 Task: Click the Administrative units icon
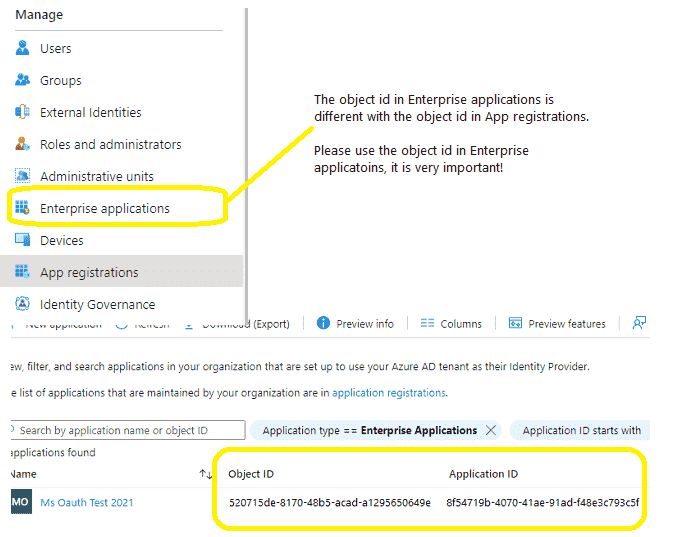22,176
